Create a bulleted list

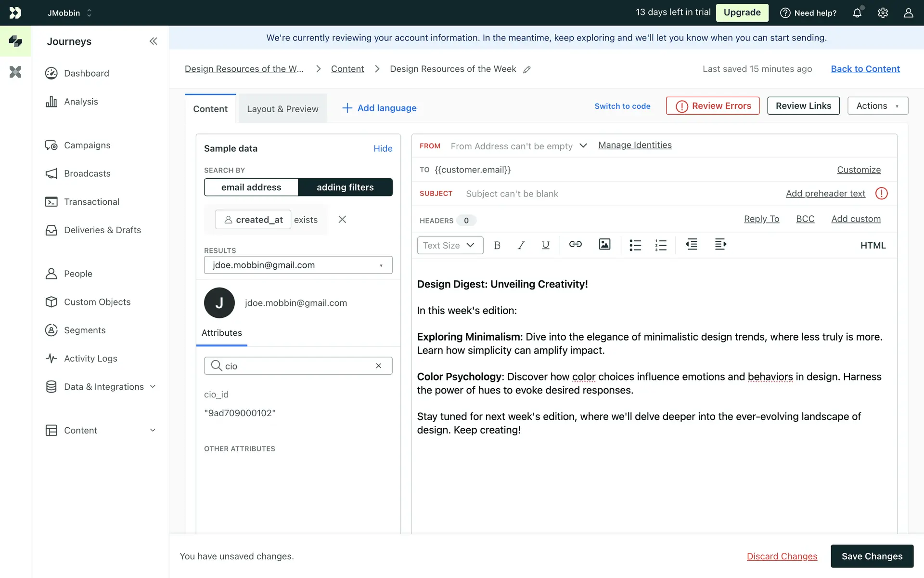tap(635, 245)
